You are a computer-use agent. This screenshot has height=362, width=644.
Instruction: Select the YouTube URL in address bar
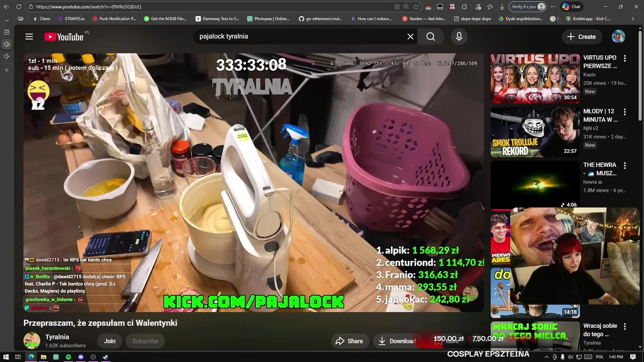click(x=89, y=7)
